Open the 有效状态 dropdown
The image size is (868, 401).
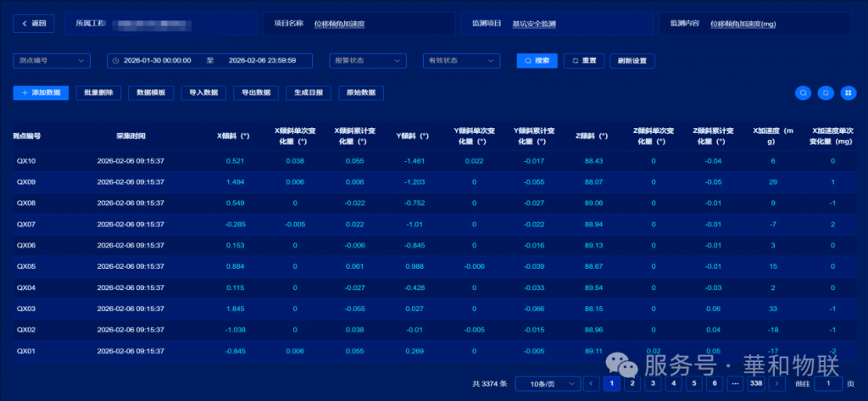pyautogui.click(x=461, y=60)
